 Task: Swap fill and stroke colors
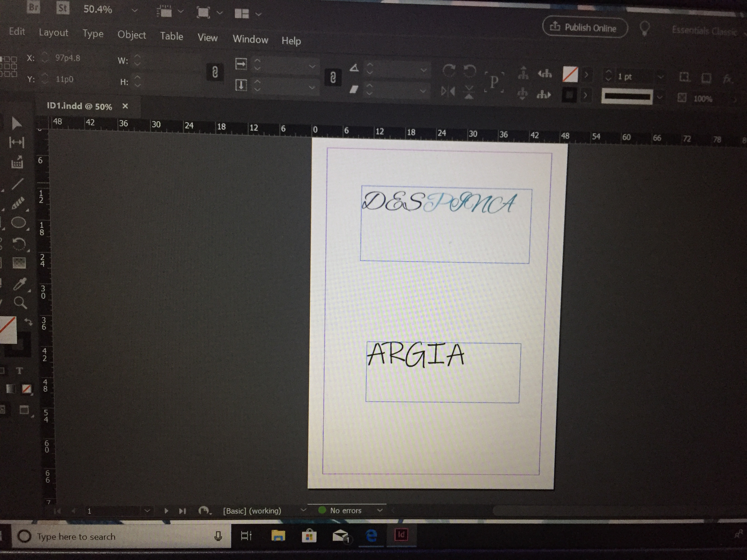pos(29,322)
